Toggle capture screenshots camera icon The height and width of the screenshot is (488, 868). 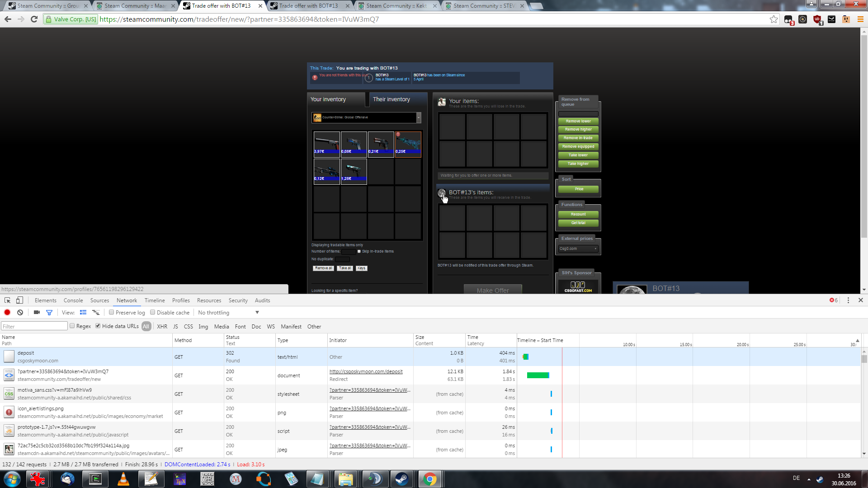tap(37, 313)
